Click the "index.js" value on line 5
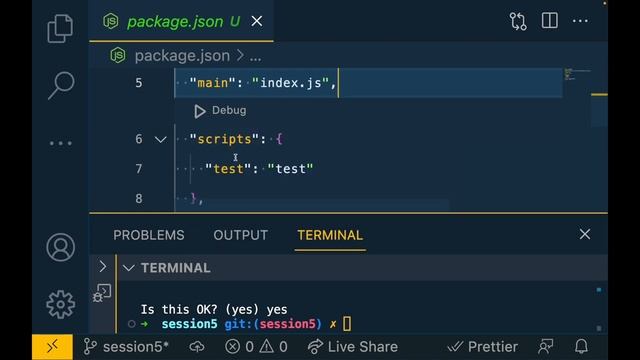This screenshot has height=360, width=640. (290, 83)
